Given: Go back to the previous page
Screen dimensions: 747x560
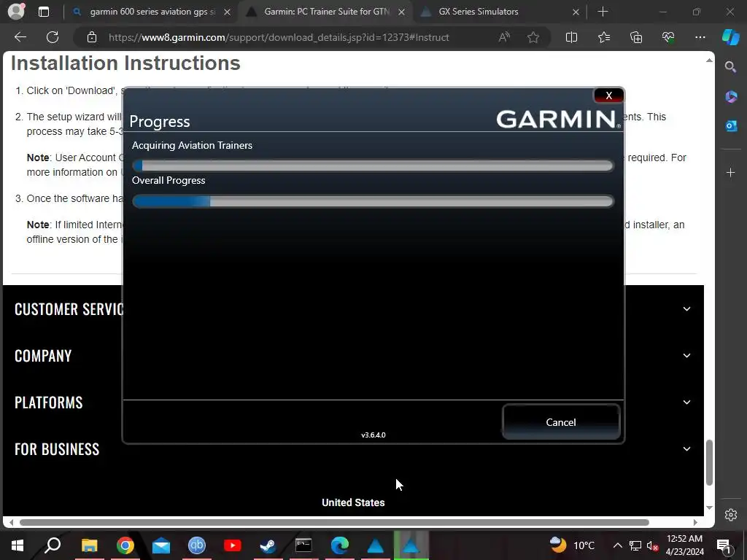Looking at the screenshot, I should point(20,37).
